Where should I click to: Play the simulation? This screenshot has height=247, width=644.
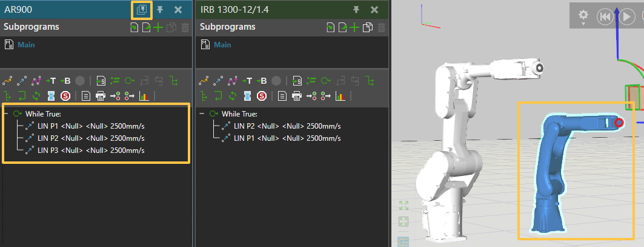[627, 16]
